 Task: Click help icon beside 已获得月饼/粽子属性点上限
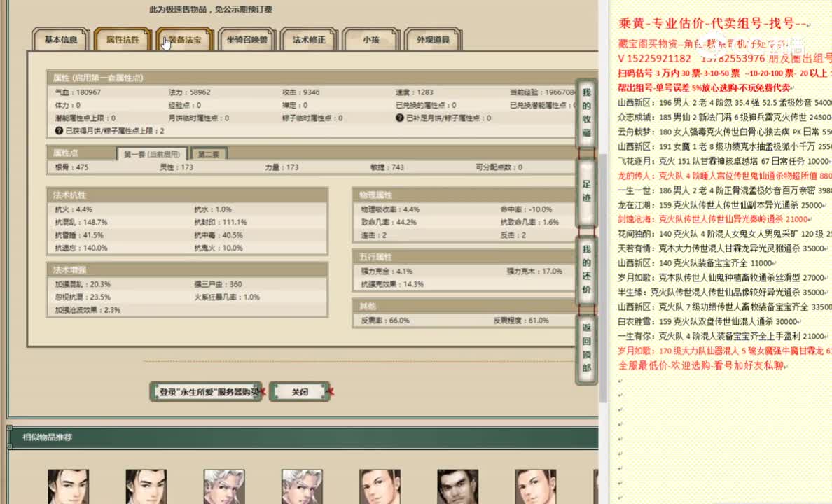point(59,130)
